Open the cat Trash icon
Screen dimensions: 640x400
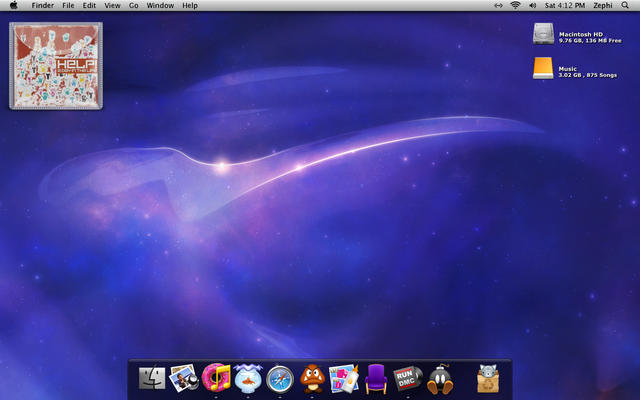click(488, 378)
